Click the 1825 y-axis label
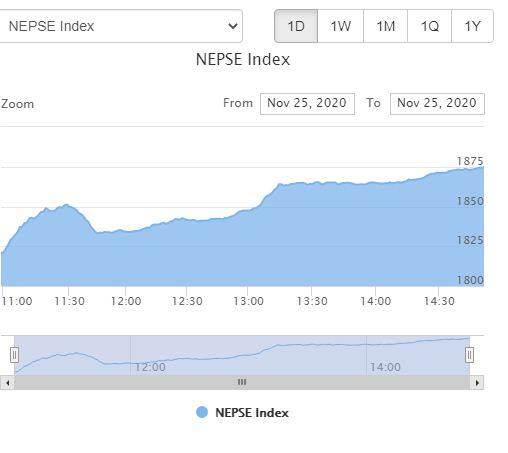The image size is (508, 453). coord(470,240)
